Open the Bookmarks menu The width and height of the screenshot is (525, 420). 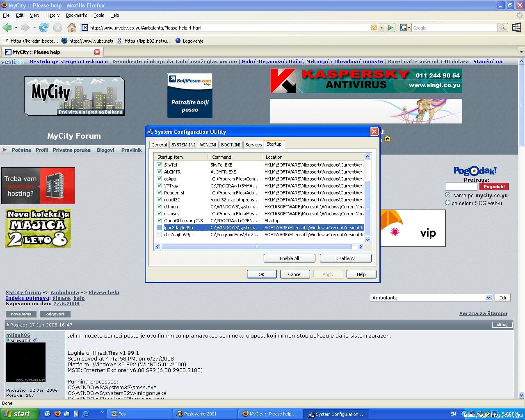click(x=76, y=15)
